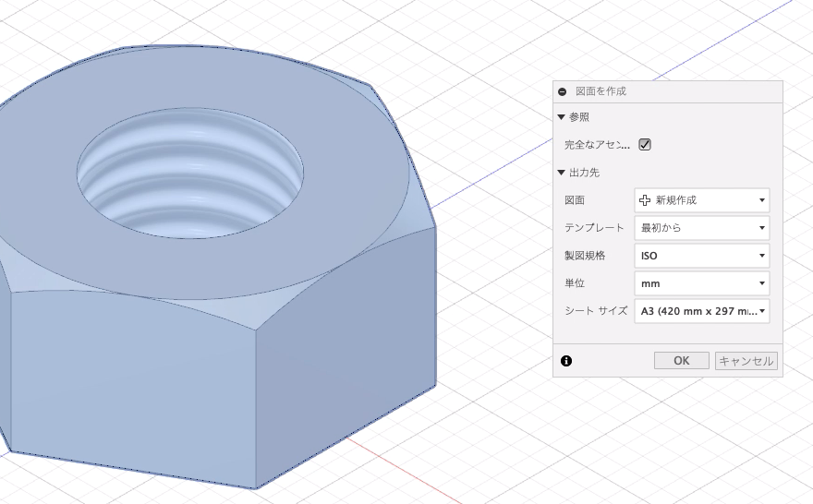Collapse the 参照 section
This screenshot has height=504, width=813.
coord(561,117)
